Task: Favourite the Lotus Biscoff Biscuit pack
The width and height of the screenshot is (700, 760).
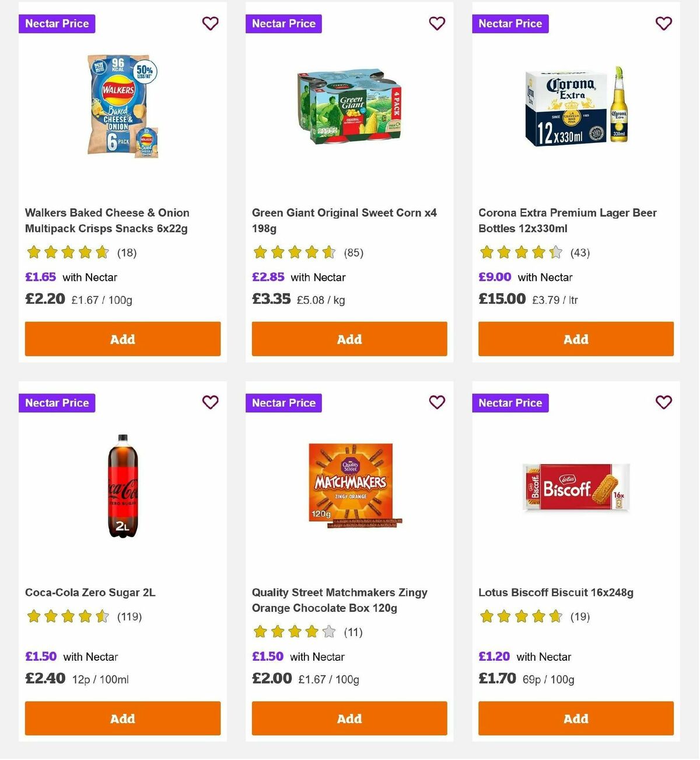Action: coord(663,402)
